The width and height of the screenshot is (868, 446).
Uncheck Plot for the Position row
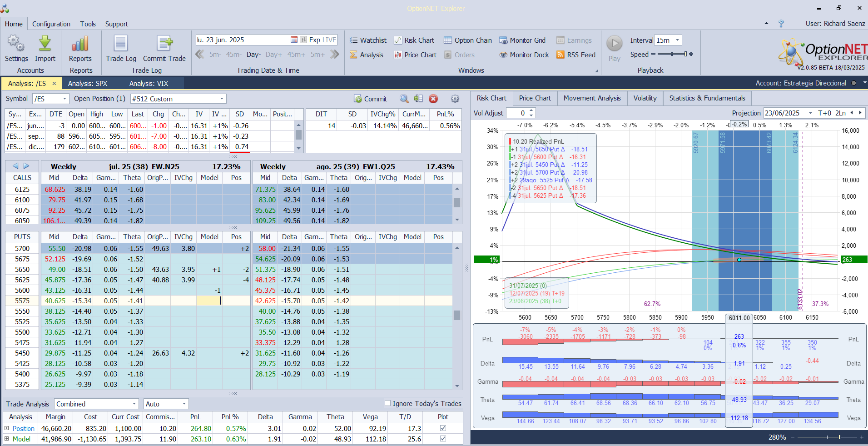(x=443, y=428)
